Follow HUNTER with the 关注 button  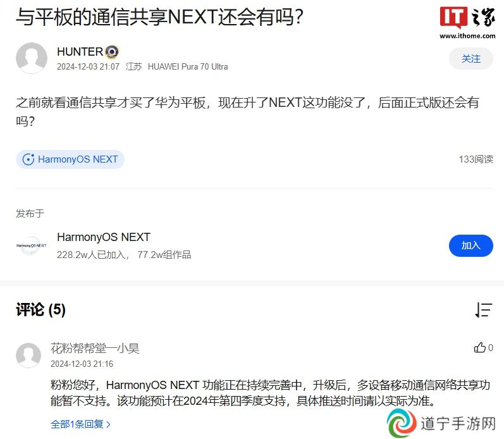pos(471,59)
